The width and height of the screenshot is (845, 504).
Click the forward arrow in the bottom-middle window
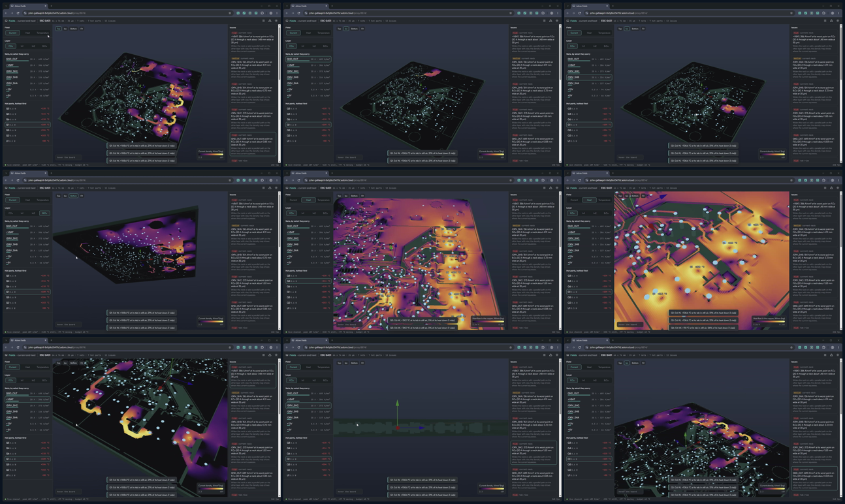(x=293, y=347)
